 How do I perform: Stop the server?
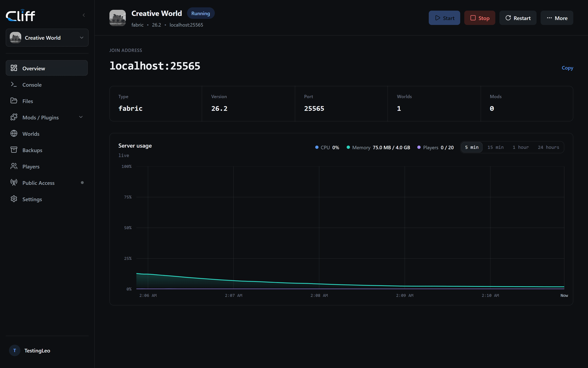point(480,18)
